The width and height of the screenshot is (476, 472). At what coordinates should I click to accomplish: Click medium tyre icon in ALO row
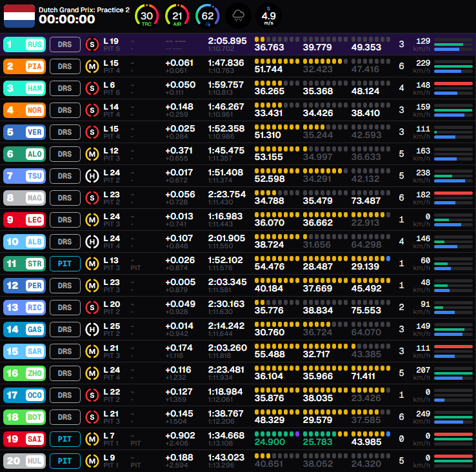(92, 154)
